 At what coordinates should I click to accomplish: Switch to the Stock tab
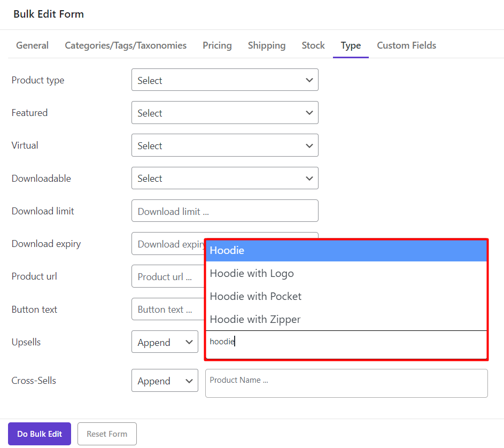tap(313, 45)
